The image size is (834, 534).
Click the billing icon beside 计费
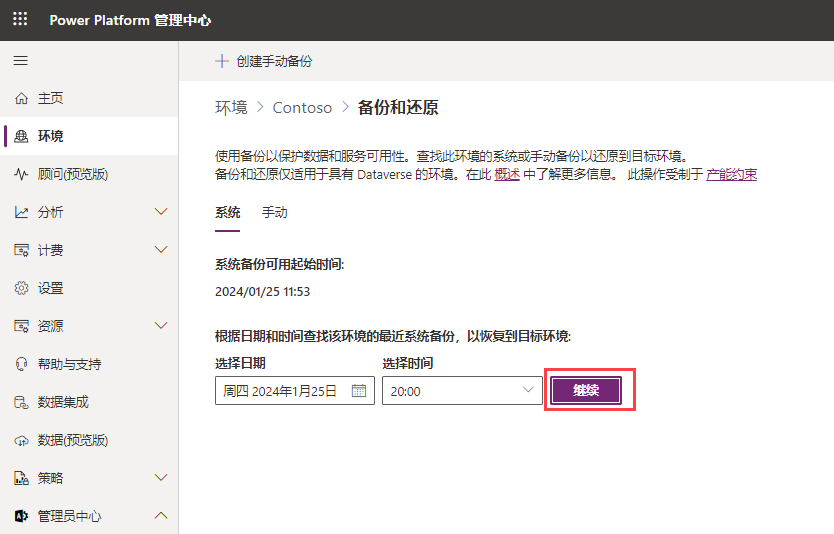[21, 250]
